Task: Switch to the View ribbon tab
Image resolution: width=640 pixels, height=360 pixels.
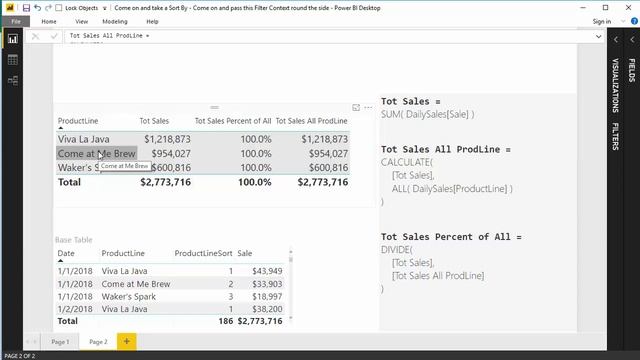Action: click(81, 22)
